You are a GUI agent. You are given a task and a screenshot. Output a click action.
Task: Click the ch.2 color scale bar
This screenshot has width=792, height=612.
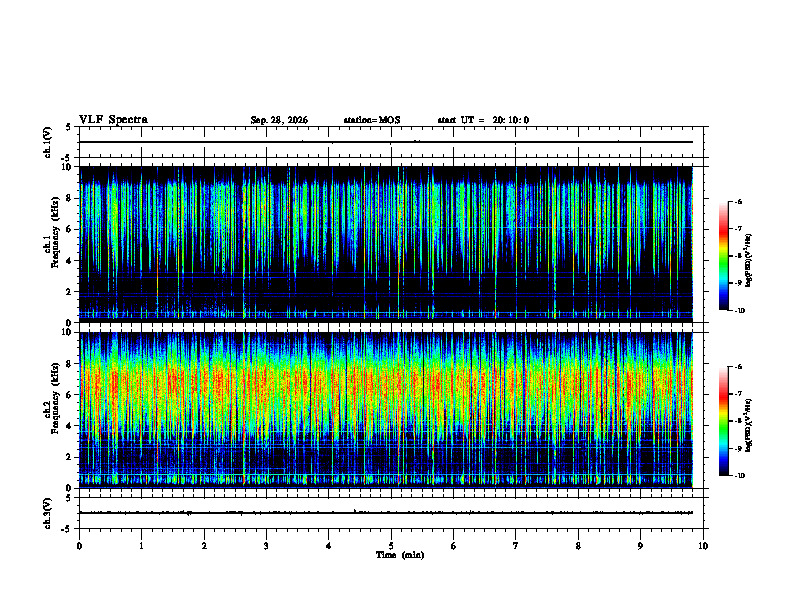pyautogui.click(x=723, y=421)
